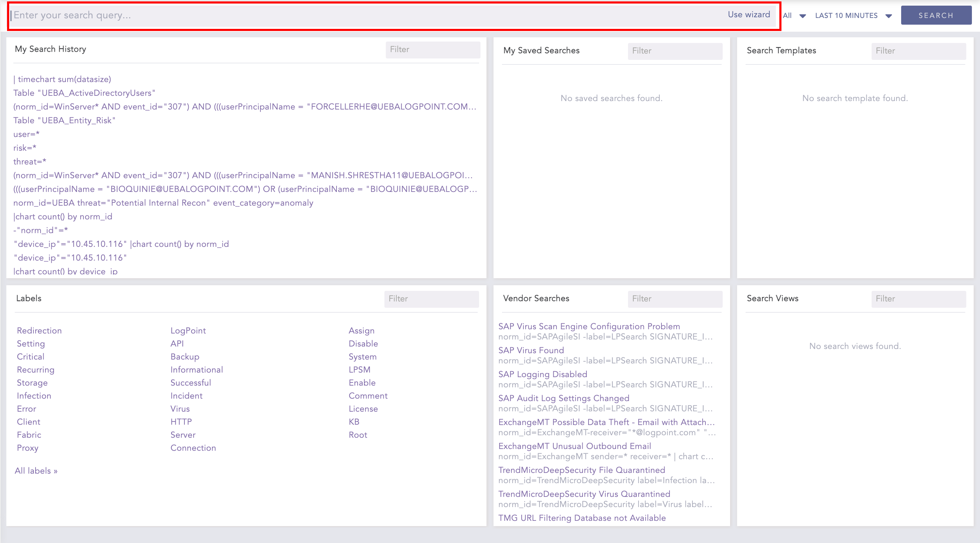980x543 pixels.
Task: Select the "Infection" label
Action: [34, 396]
